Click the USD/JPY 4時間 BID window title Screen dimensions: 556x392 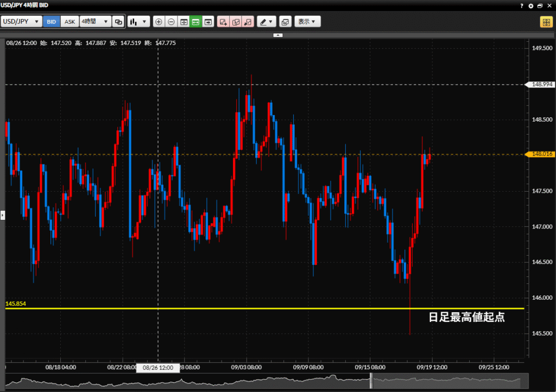[24, 5]
